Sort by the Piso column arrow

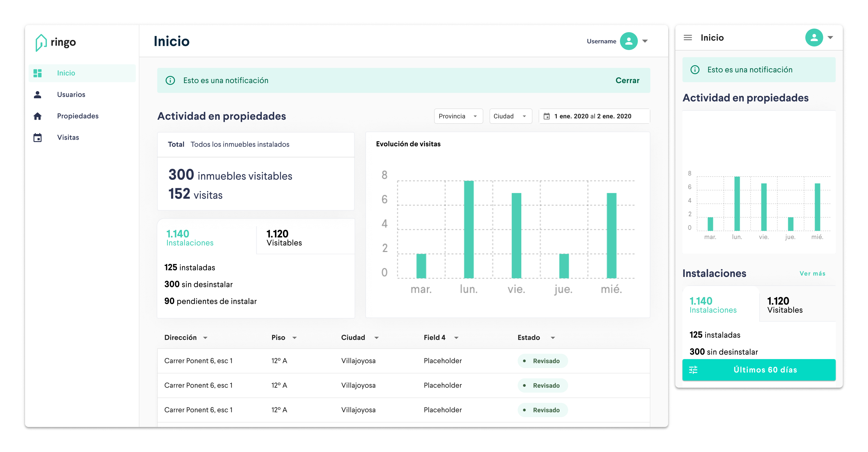click(x=294, y=338)
